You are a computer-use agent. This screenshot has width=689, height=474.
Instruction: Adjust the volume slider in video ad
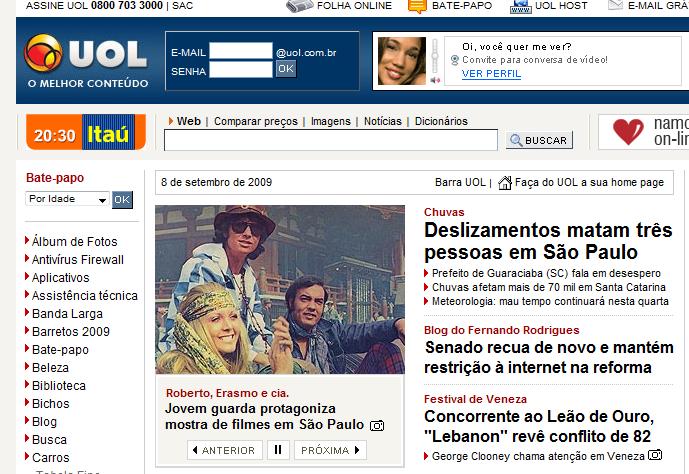point(435,56)
